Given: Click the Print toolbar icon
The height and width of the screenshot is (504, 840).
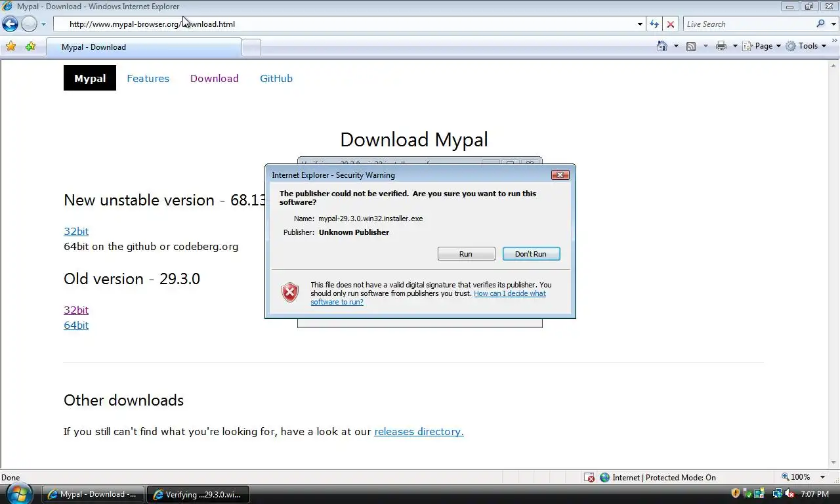Looking at the screenshot, I should [721, 46].
